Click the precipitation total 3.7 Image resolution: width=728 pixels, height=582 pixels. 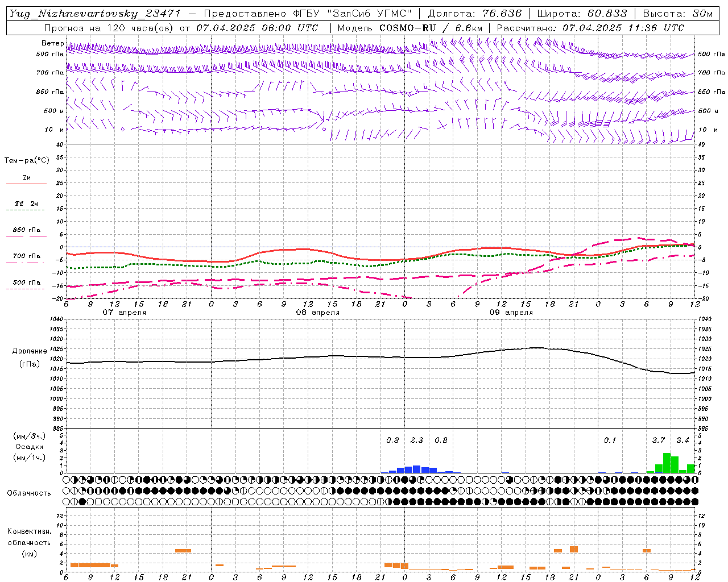point(659,440)
